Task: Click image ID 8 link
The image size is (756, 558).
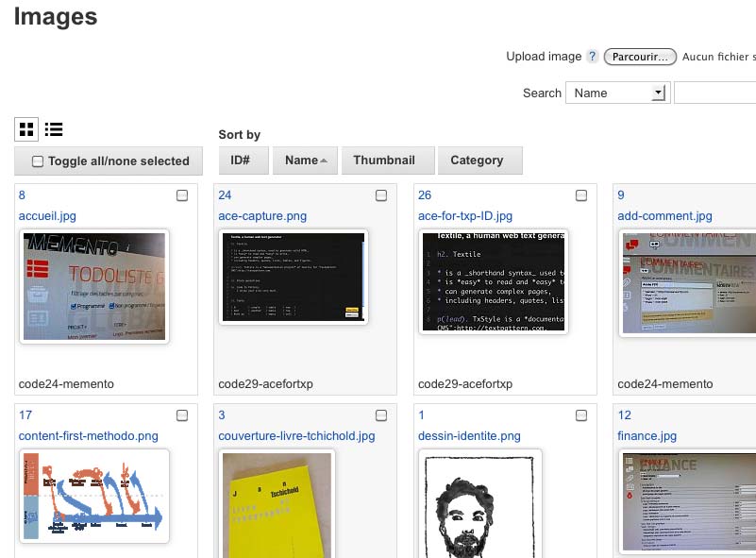Action: click(22, 195)
